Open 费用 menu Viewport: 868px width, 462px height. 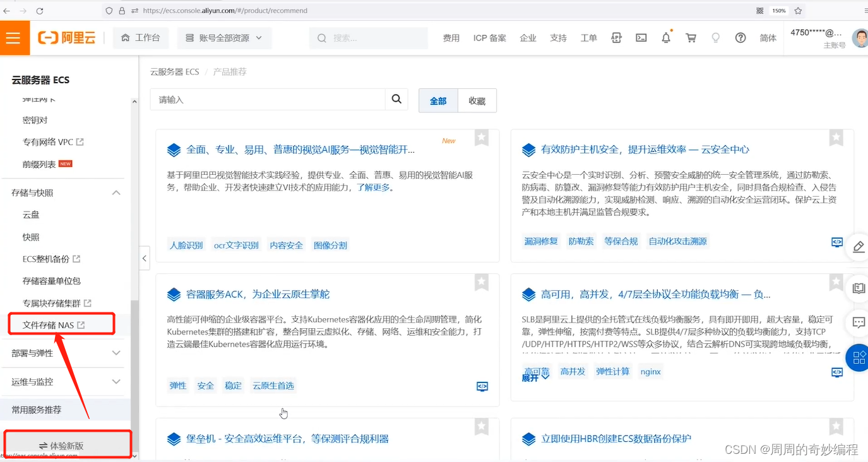pos(451,38)
